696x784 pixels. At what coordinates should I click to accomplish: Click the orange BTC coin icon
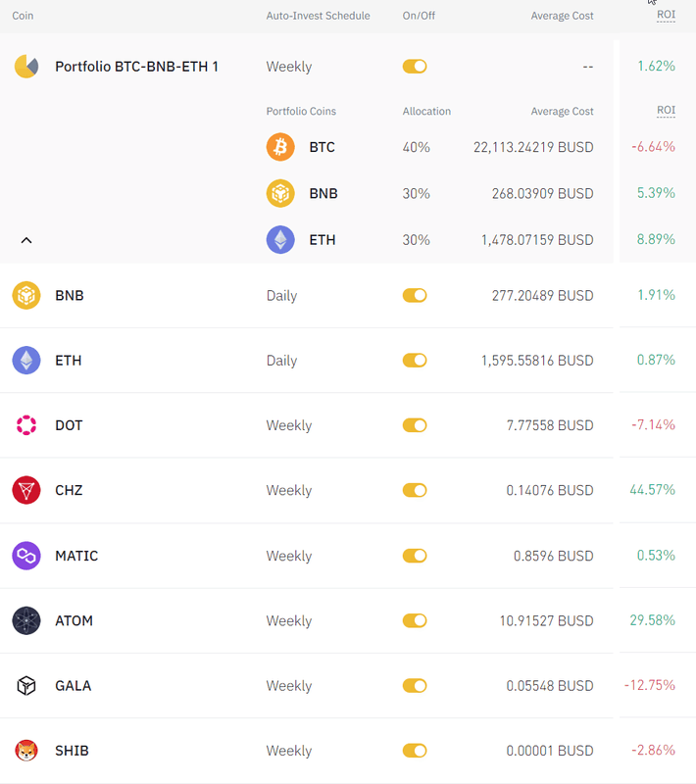280,147
